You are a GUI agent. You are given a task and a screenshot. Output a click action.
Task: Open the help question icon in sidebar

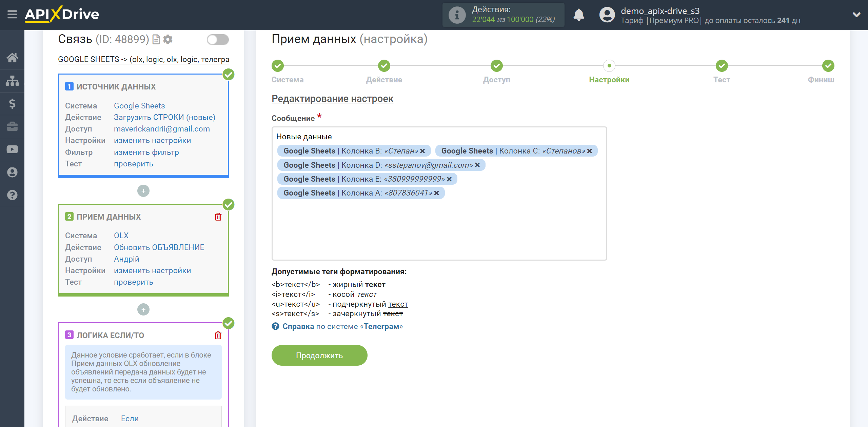pos(12,195)
